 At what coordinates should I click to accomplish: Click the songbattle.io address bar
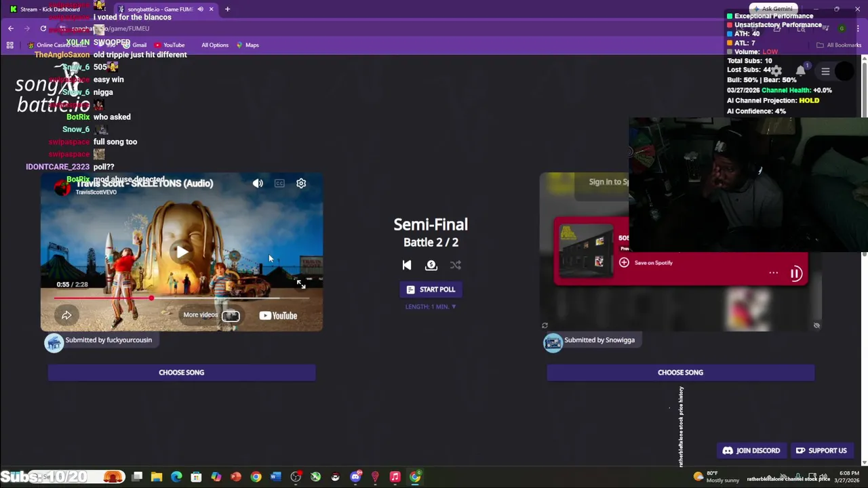[x=407, y=28]
